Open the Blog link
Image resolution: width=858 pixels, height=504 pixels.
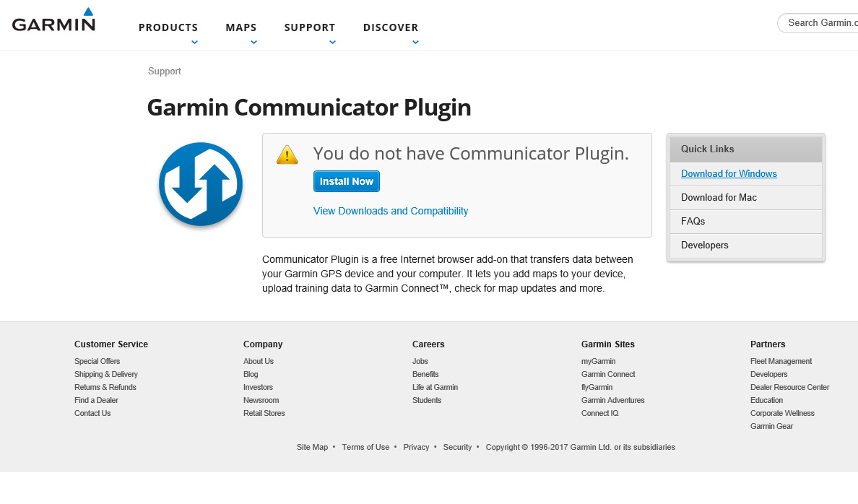(251, 374)
